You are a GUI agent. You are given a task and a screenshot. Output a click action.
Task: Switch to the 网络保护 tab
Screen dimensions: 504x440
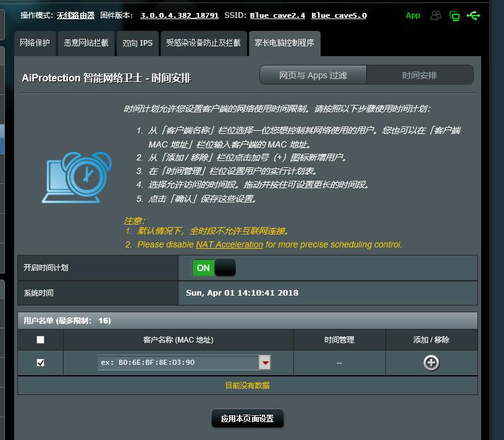(35, 43)
